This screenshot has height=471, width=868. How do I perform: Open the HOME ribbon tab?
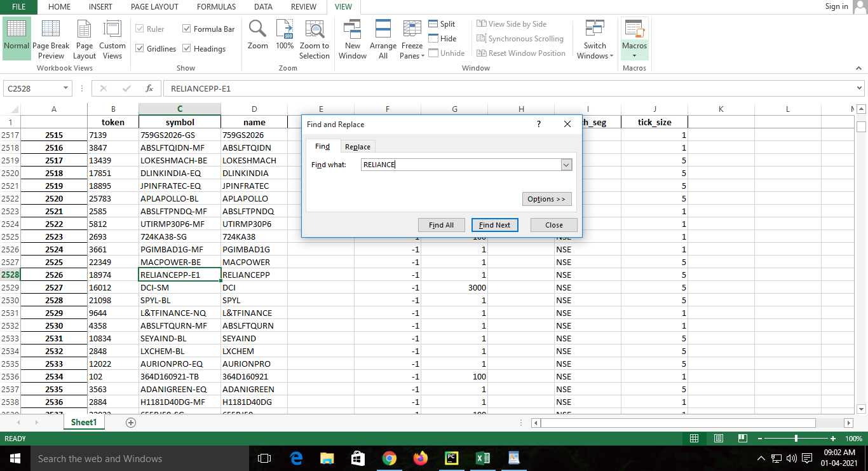59,7
